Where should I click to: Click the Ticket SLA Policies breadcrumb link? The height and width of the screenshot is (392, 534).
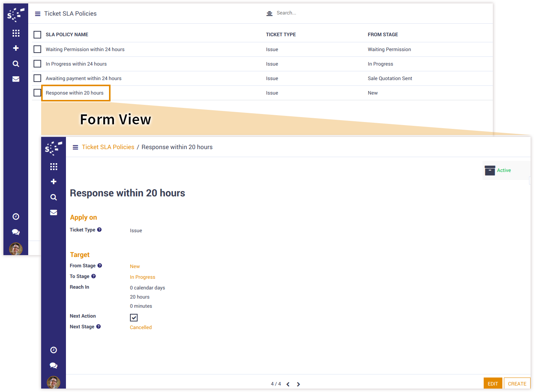(x=108, y=147)
